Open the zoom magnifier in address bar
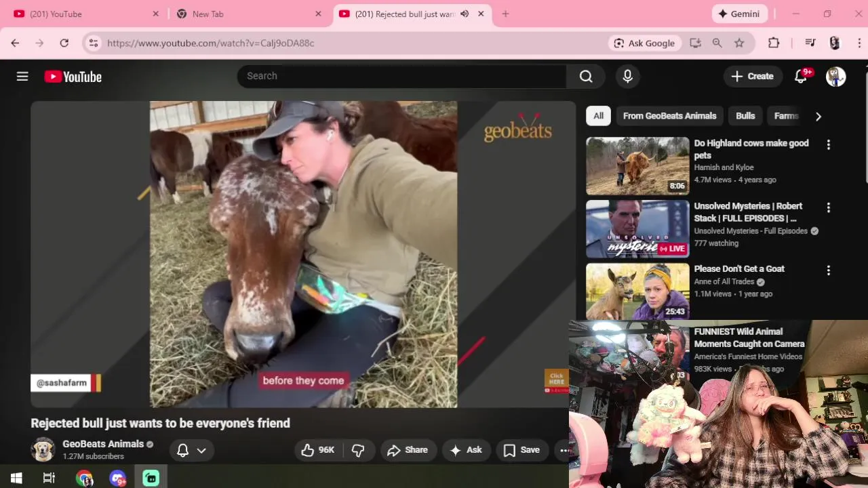 [x=717, y=43]
